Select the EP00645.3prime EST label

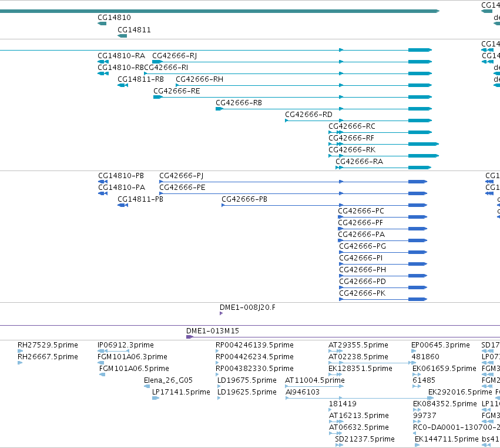coord(441,345)
